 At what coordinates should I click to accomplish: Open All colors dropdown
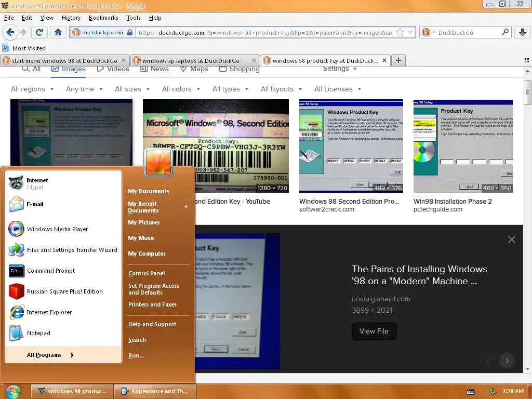click(x=181, y=89)
